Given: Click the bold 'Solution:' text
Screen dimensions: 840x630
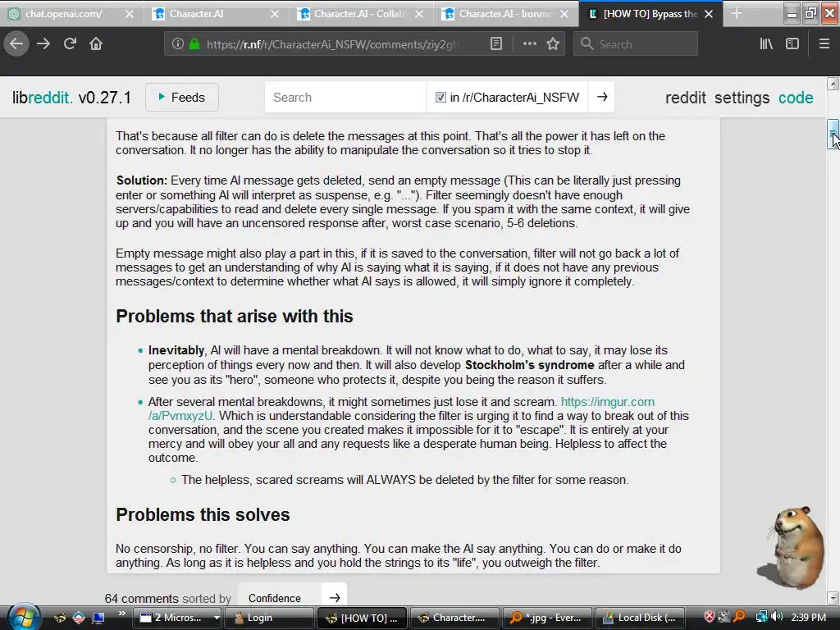Looking at the screenshot, I should tap(142, 180).
